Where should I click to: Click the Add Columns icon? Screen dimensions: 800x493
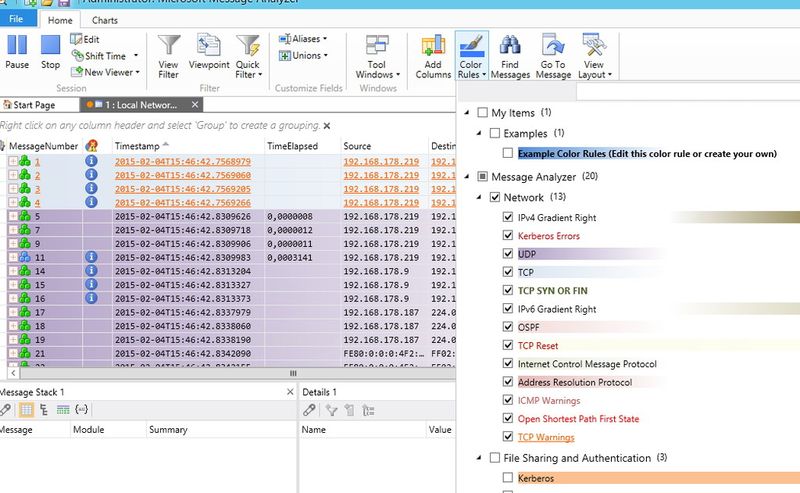tap(433, 45)
